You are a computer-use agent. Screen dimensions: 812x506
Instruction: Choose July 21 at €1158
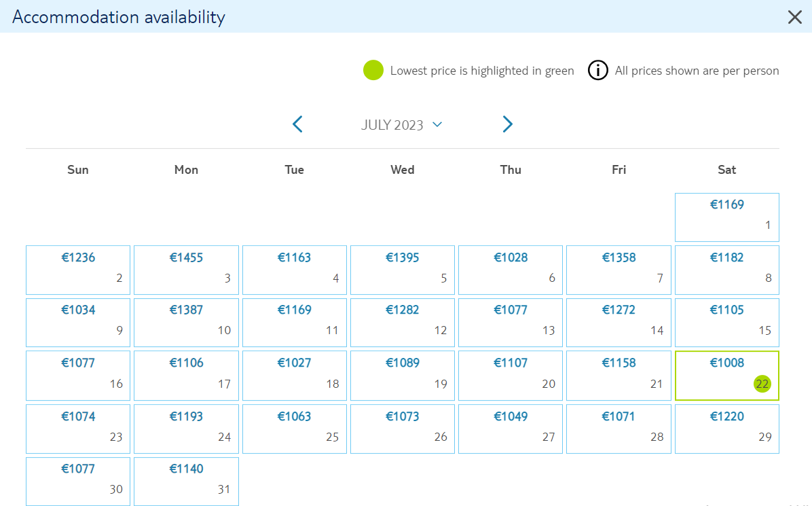(619, 376)
